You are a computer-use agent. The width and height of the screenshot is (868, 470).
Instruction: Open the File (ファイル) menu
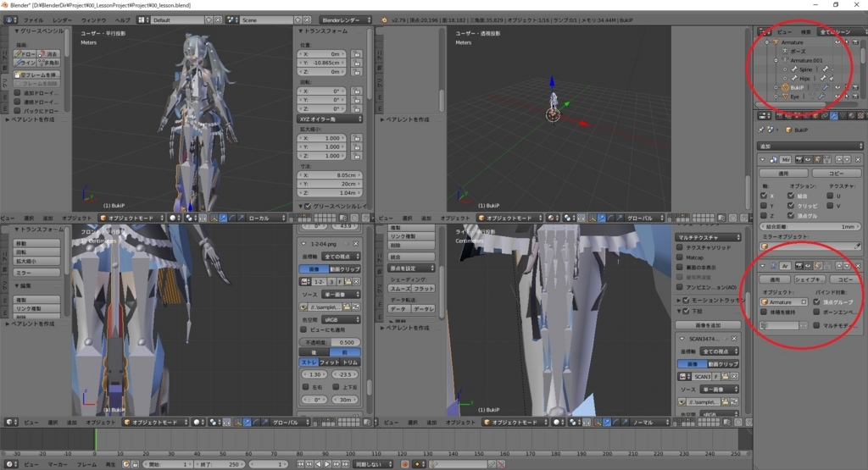pos(34,20)
